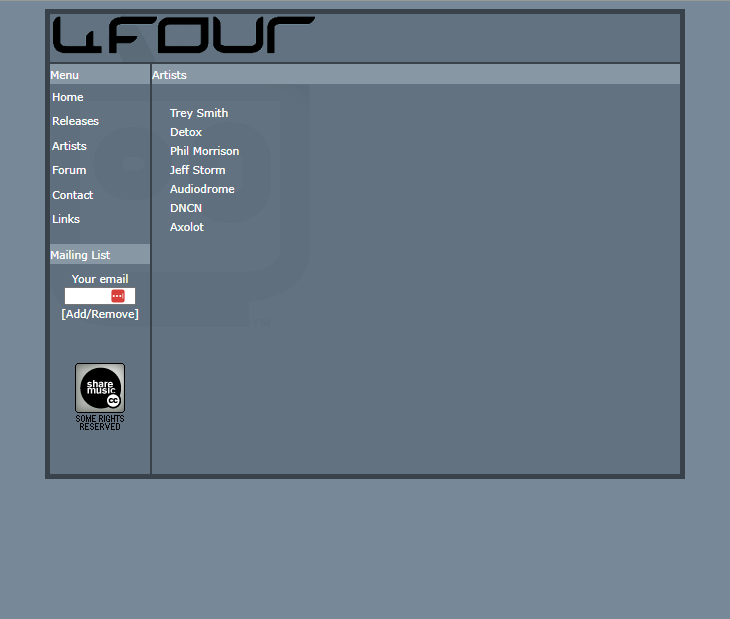Click the DNCN artist link
This screenshot has width=730, height=619.
[x=186, y=208]
